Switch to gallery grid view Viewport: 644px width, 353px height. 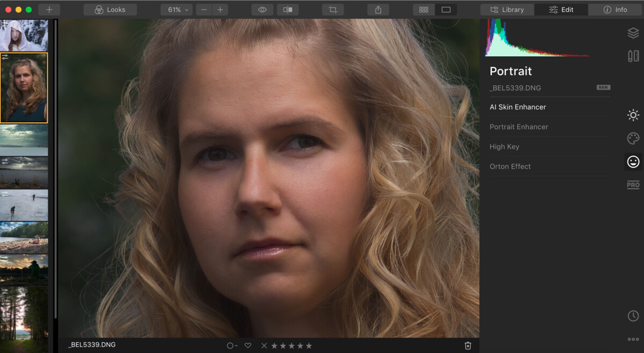[424, 10]
